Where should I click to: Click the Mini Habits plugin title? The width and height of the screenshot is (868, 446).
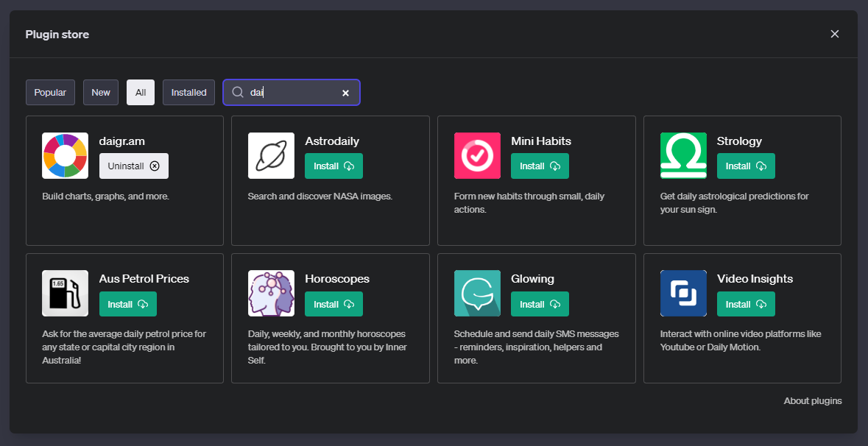pyautogui.click(x=541, y=141)
